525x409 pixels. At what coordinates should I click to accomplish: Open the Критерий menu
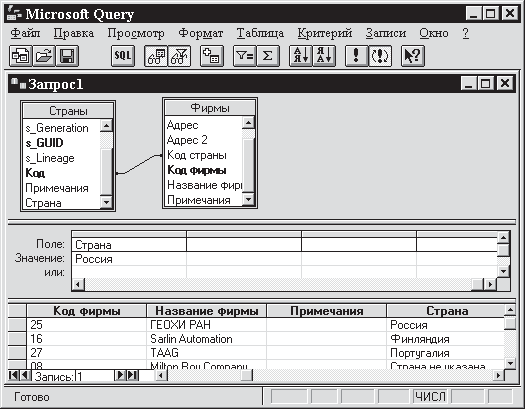coord(324,33)
